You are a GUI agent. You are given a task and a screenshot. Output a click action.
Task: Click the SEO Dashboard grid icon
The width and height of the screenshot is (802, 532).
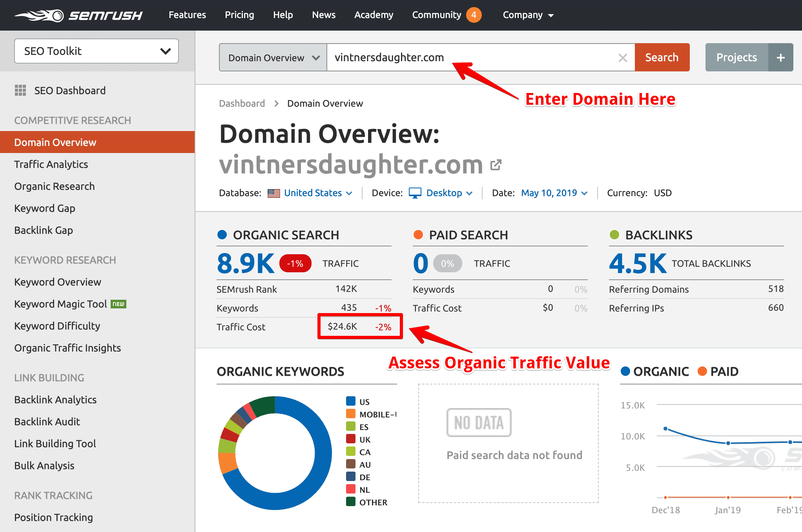[x=20, y=91]
